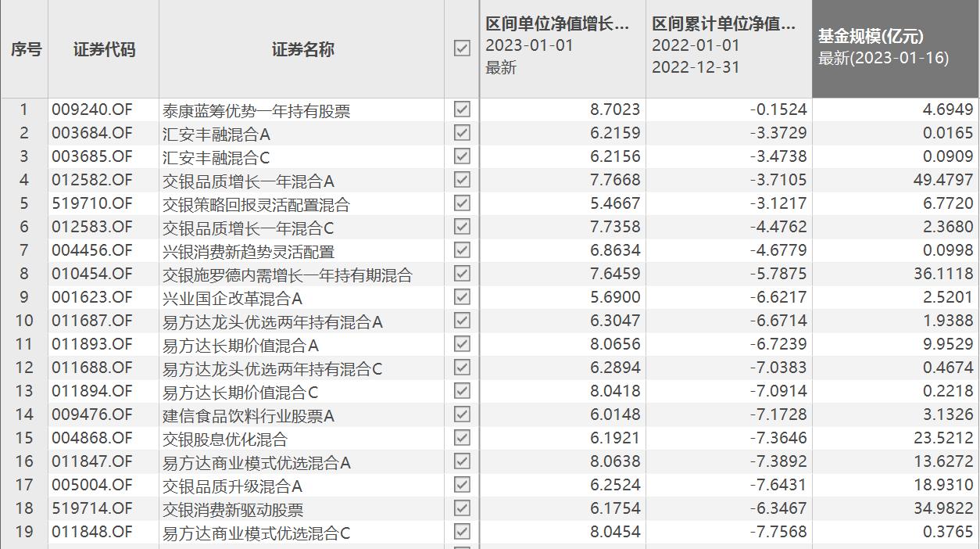Select security code 003684.OF
This screenshot has width=980, height=549.
tap(92, 133)
